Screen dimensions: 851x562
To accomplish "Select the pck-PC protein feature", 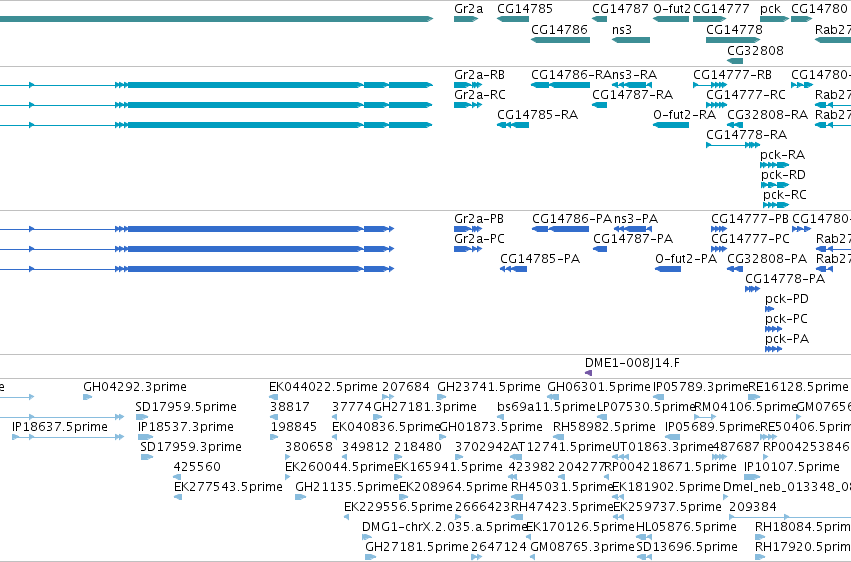I will 773,329.
